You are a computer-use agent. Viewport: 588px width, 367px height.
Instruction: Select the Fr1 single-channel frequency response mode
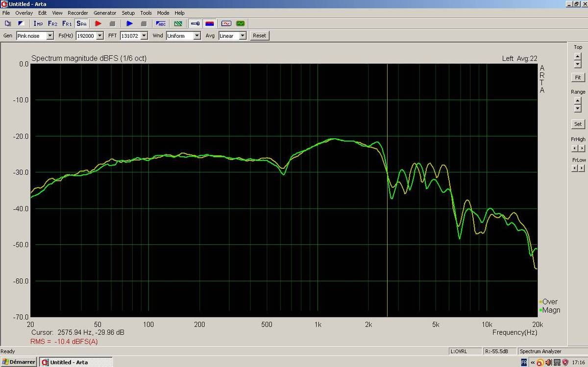67,24
